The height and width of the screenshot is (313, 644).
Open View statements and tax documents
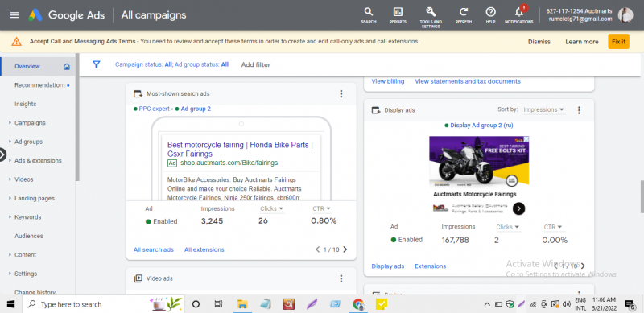(468, 81)
